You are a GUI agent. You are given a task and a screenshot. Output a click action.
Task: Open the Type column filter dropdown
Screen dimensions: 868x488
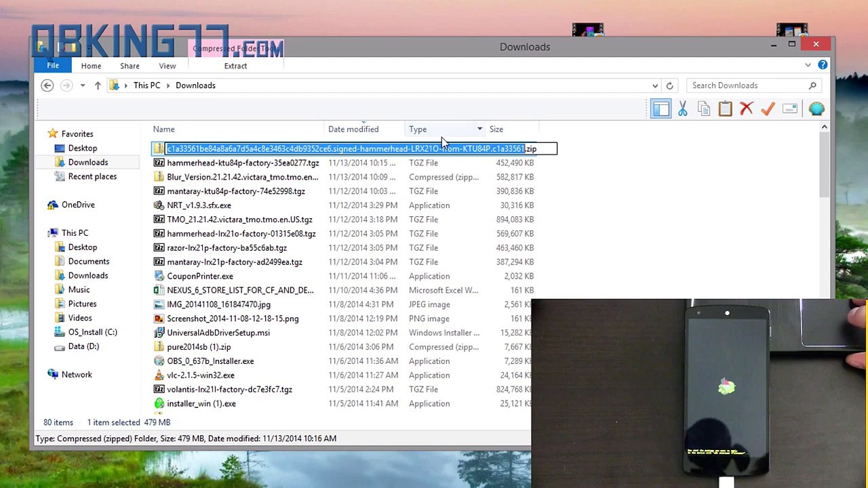tap(479, 129)
